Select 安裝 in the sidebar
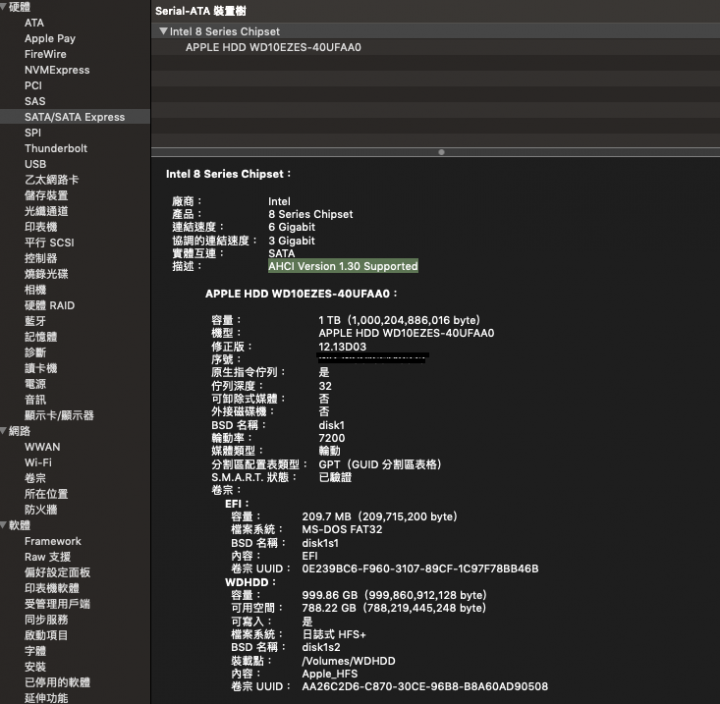The image size is (720, 704). pyautogui.click(x=35, y=667)
